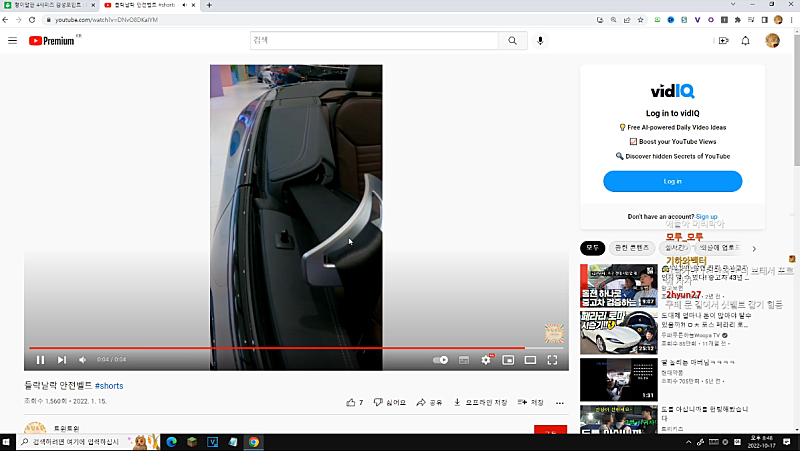Log in to vidIQ

pos(672,182)
